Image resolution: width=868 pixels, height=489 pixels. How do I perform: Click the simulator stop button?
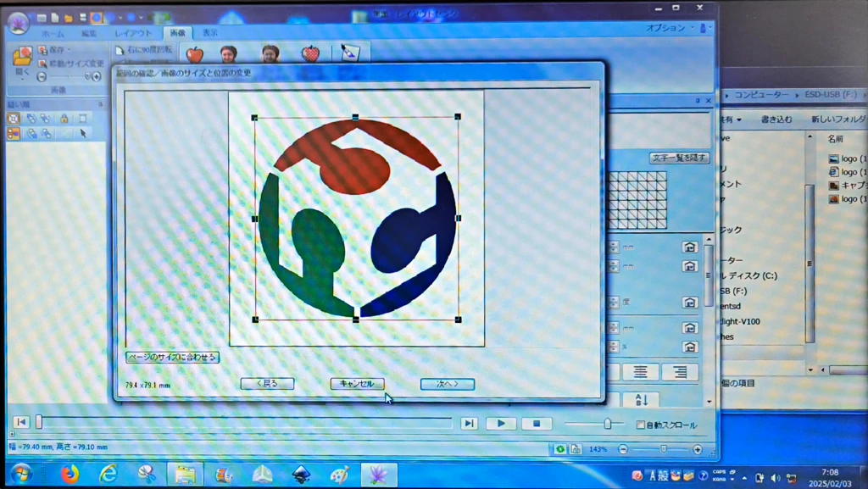(536, 424)
